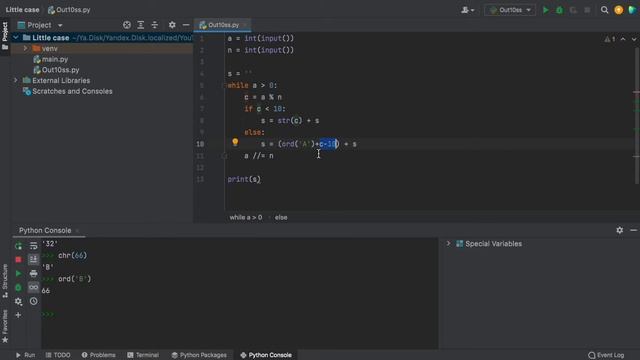Screen dimensions: 640x360
Task: Close the Out10ss.py editor tab
Action: click(245, 25)
